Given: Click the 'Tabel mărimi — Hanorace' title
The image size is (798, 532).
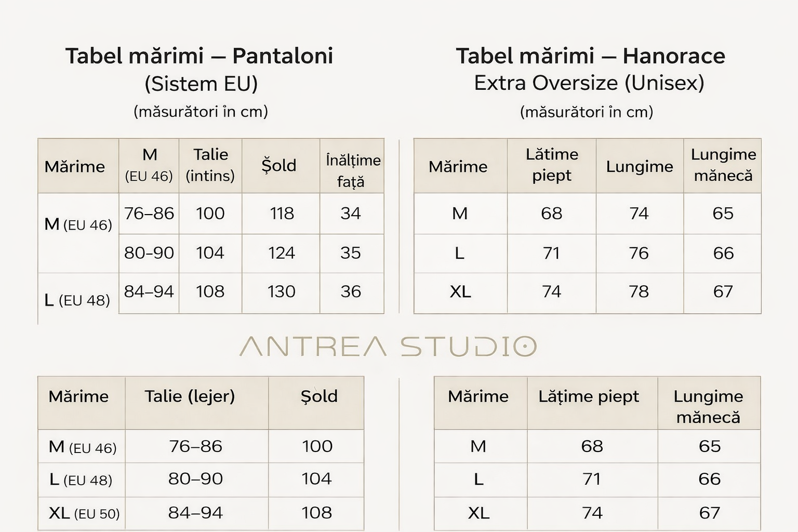Looking at the screenshot, I should point(590,56).
